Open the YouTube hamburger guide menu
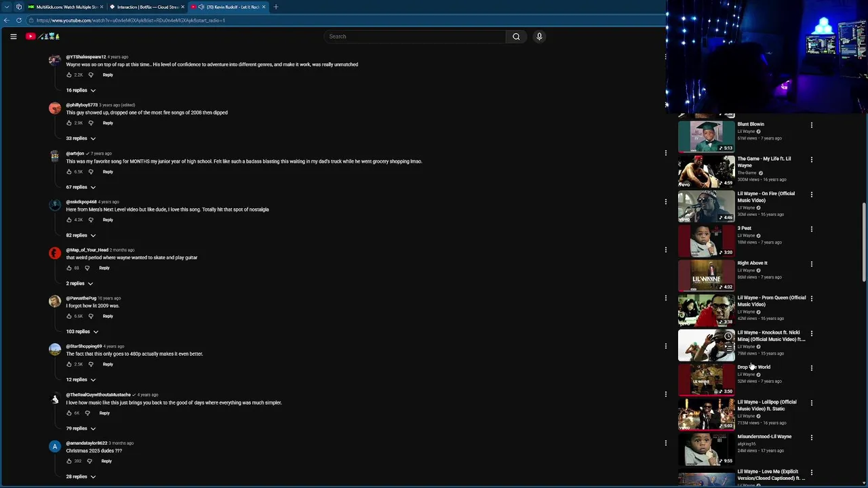 tap(14, 37)
